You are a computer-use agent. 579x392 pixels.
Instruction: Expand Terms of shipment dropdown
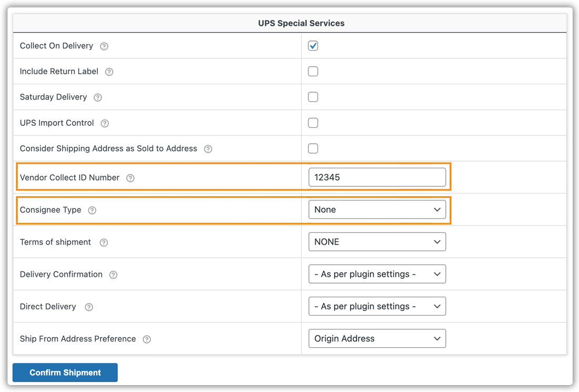click(377, 242)
